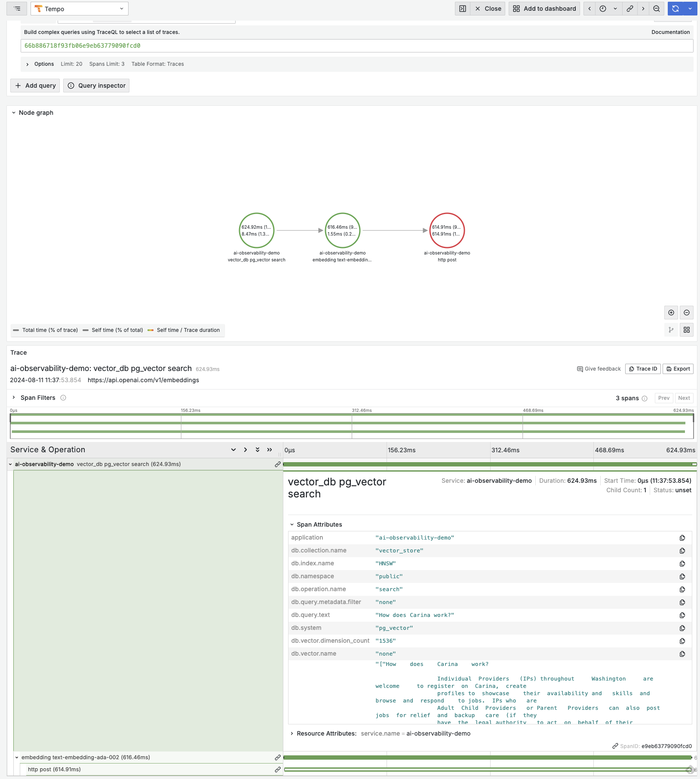Select the embedding text-embedding node
This screenshot has height=779, width=700.
tap(343, 230)
